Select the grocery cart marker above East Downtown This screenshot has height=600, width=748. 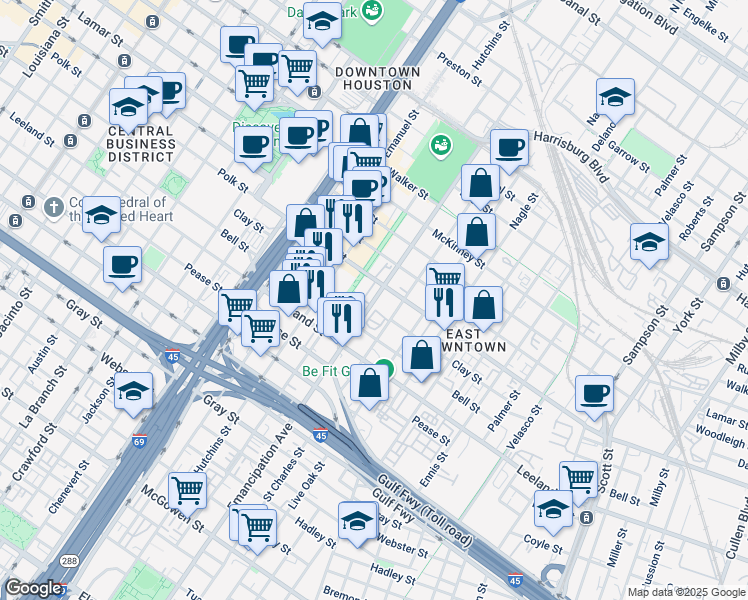446,274
